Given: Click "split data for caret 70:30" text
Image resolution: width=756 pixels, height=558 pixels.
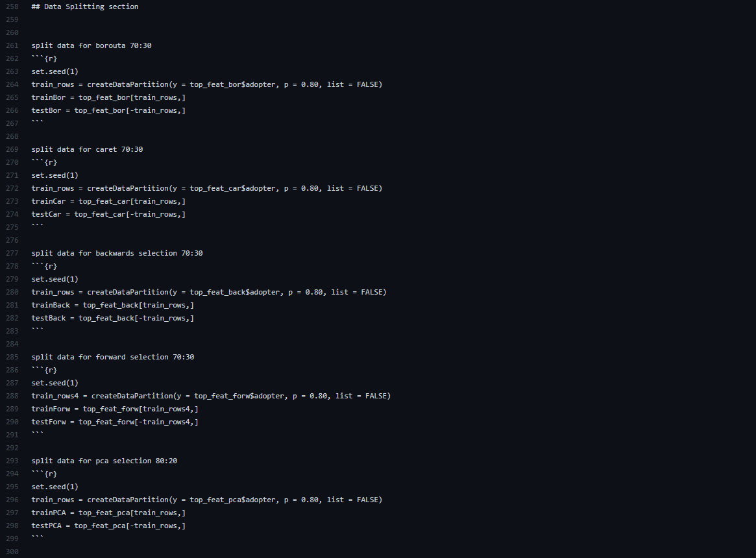Looking at the screenshot, I should point(87,149).
